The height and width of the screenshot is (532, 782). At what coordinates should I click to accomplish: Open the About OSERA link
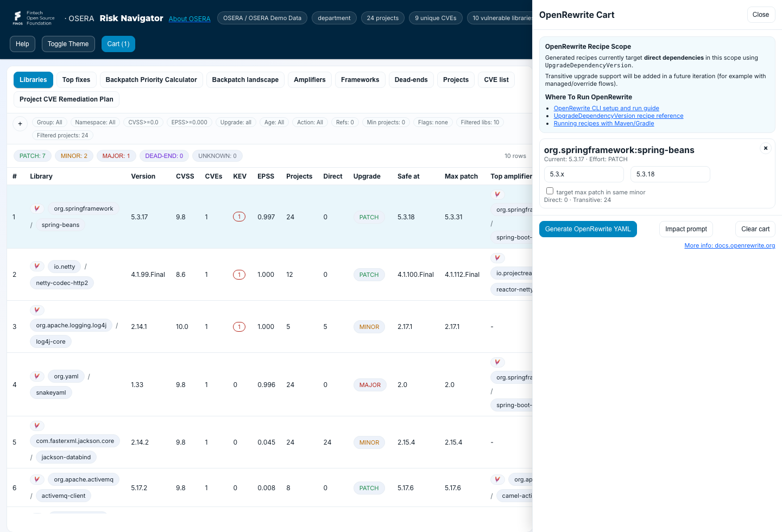[x=190, y=19]
